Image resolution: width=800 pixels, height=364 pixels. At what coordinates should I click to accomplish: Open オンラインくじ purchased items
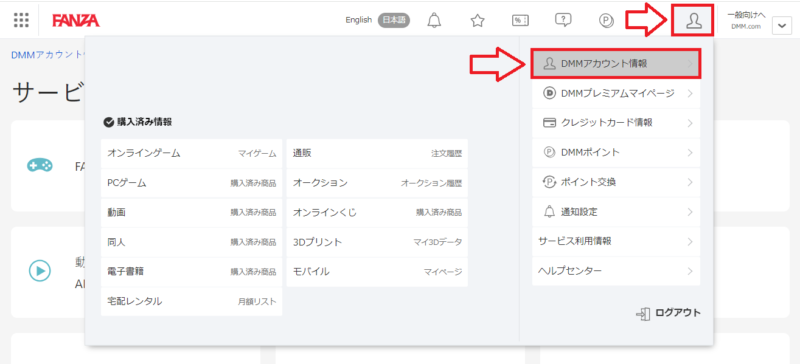pos(377,212)
